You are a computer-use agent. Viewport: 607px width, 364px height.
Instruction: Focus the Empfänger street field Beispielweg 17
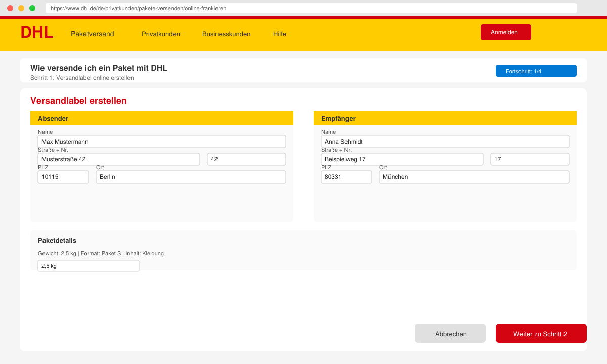[x=402, y=159]
